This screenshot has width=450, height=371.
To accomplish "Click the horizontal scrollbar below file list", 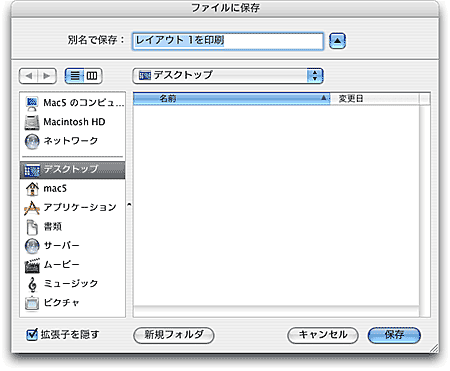I will click(x=276, y=311).
